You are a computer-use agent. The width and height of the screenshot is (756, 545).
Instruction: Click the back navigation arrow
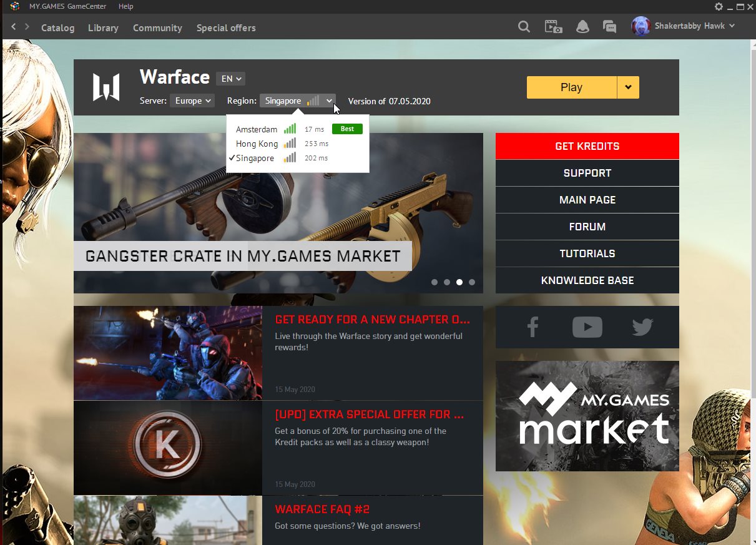click(13, 27)
